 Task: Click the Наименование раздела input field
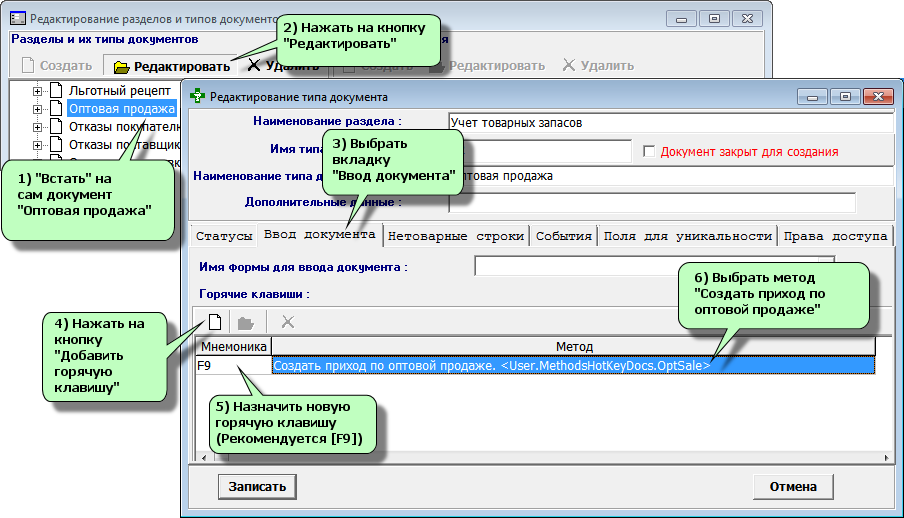[x=670, y=123]
